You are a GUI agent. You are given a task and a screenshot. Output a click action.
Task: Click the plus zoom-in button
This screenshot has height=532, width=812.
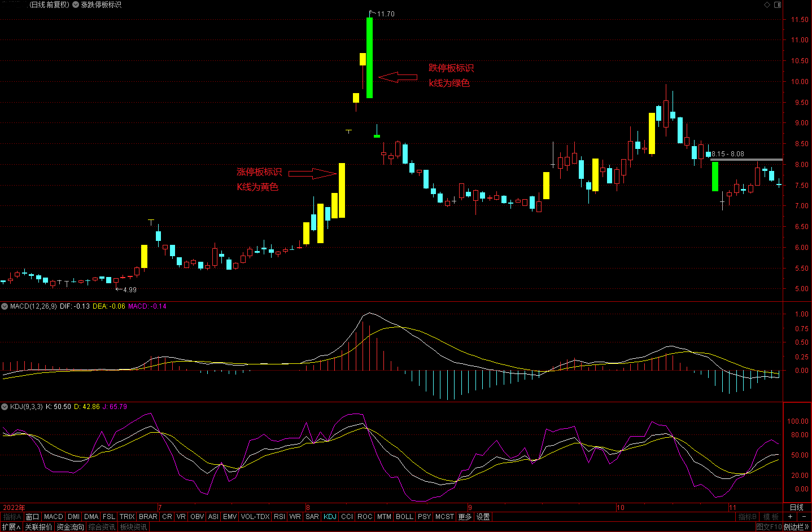[790, 517]
